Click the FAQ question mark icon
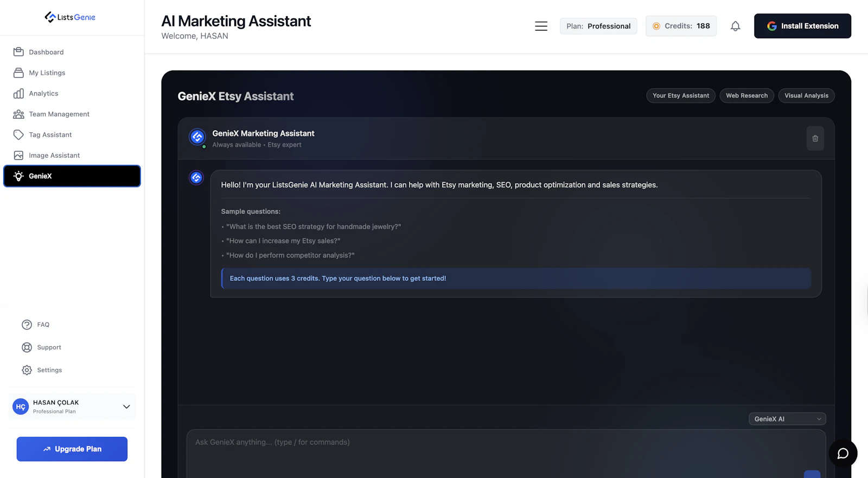This screenshot has width=868, height=478. (x=27, y=325)
